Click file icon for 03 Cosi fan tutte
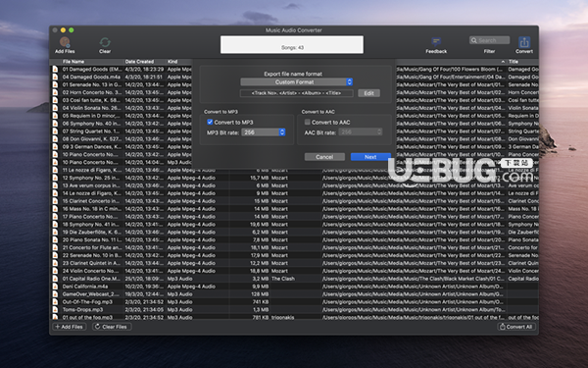 pos(55,100)
